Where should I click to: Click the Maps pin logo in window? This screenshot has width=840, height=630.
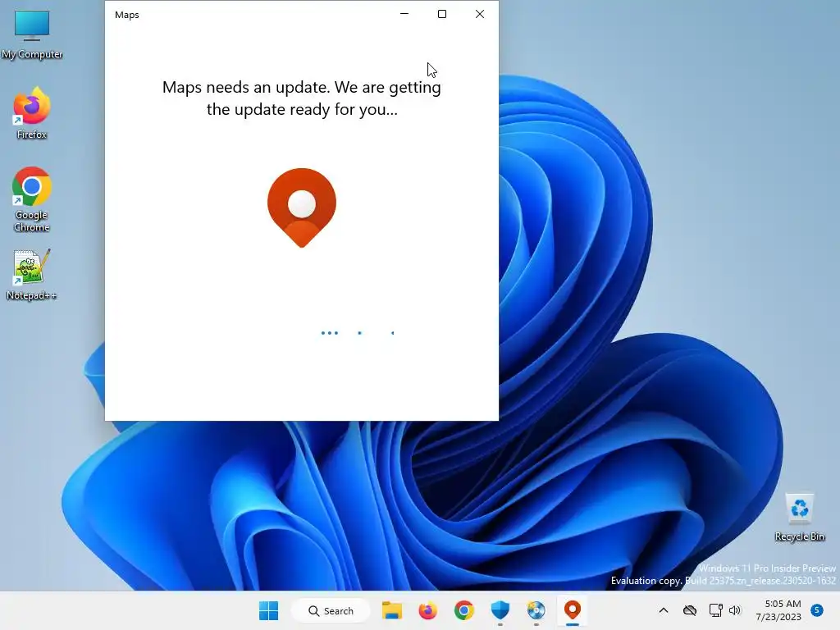(302, 208)
